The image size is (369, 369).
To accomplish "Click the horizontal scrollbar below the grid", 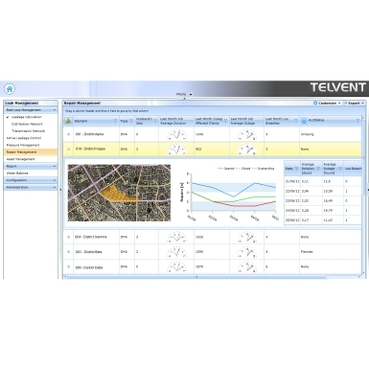I will point(197,277).
